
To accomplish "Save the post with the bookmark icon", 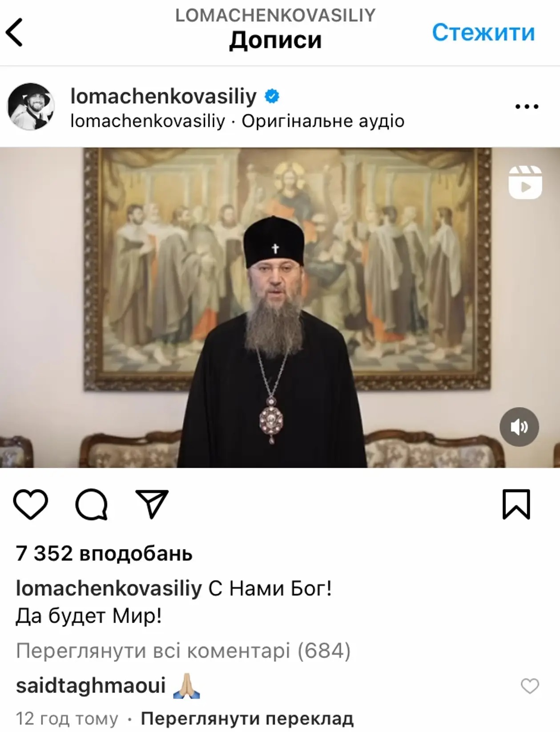I will (516, 504).
